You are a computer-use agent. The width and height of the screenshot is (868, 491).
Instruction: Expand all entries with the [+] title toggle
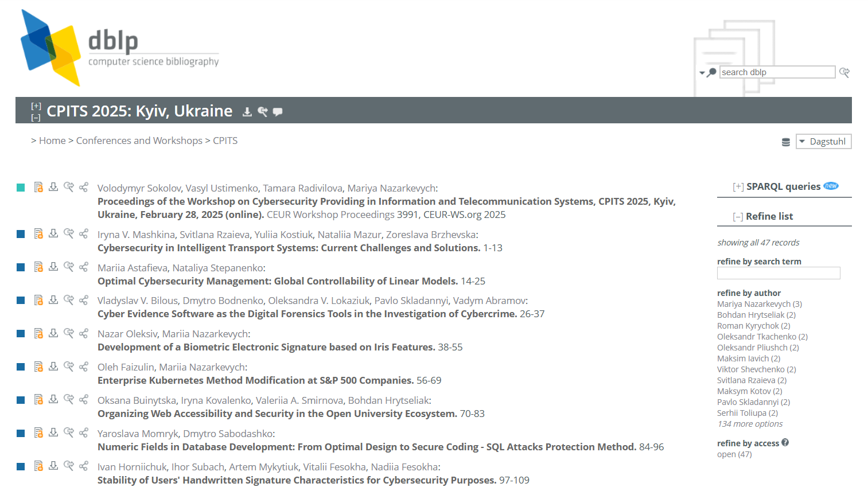(x=36, y=106)
